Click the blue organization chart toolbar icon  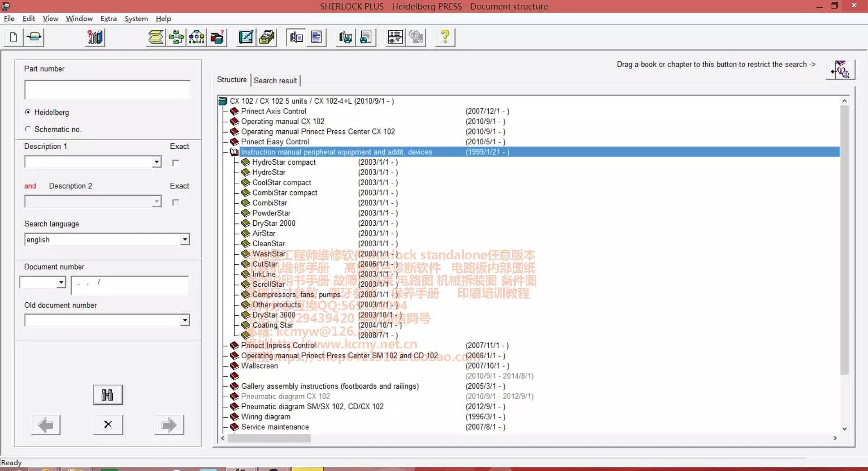(197, 37)
